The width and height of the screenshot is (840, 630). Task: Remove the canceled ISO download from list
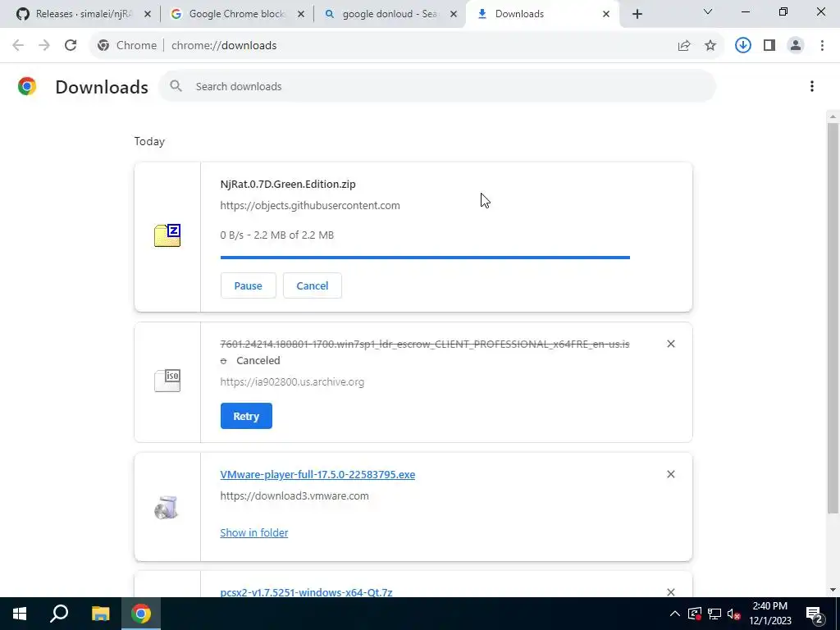tap(671, 344)
